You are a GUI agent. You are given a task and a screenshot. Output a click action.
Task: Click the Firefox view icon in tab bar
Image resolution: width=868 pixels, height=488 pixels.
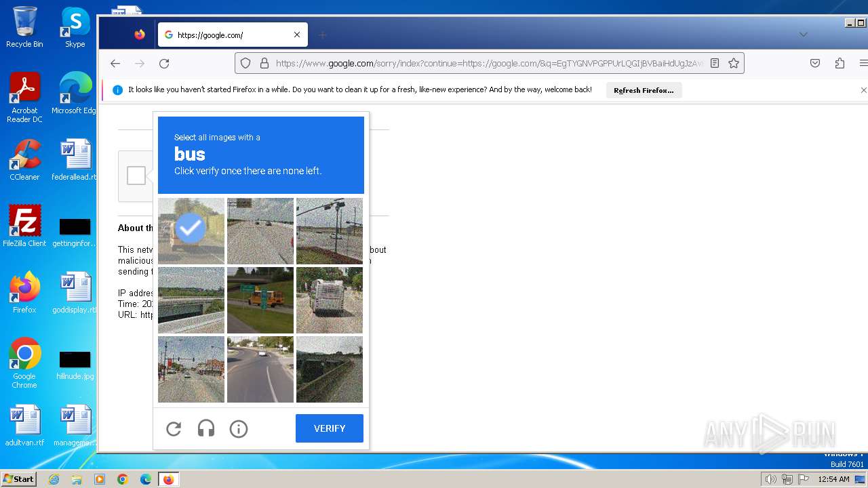coord(140,35)
